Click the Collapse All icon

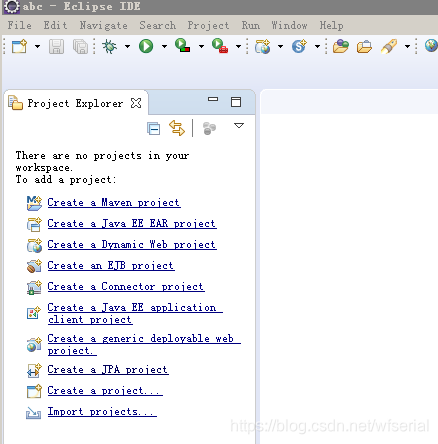click(x=153, y=128)
